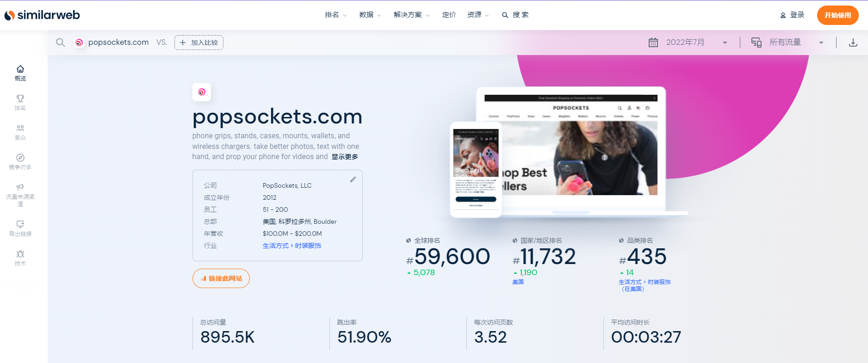Click the popsockets.com favicon in search bar

pyautogui.click(x=79, y=43)
